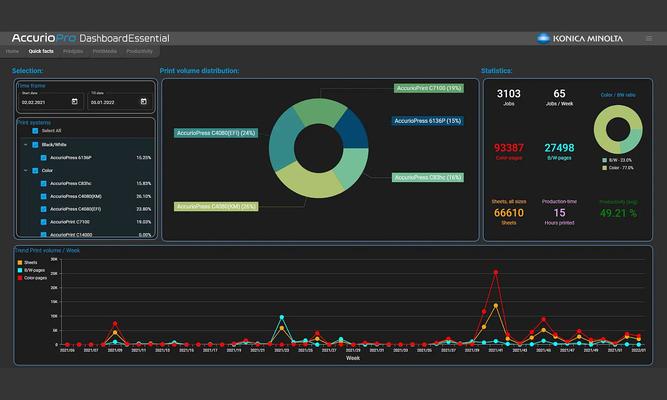The width and height of the screenshot is (667, 400).
Task: Click the 19.03% value for AccurioPrint C7100
Action: (144, 222)
